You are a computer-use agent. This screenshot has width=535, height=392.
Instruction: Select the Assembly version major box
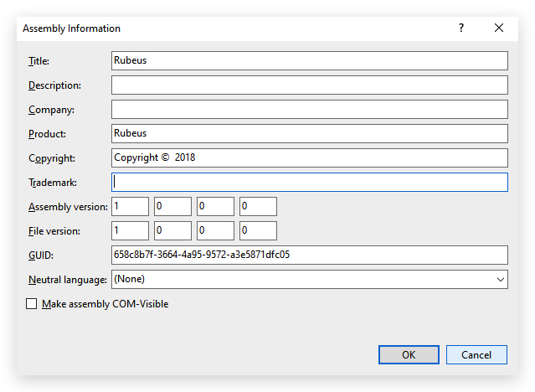[x=130, y=206]
